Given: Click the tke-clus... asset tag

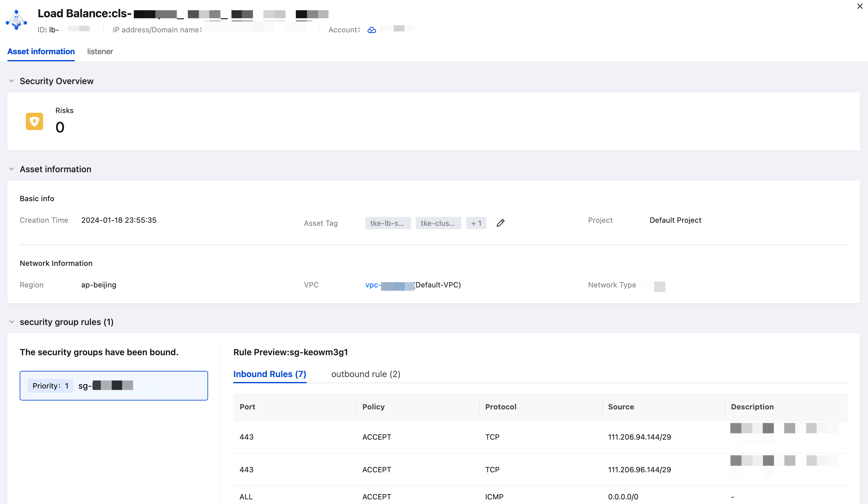Looking at the screenshot, I should (438, 223).
